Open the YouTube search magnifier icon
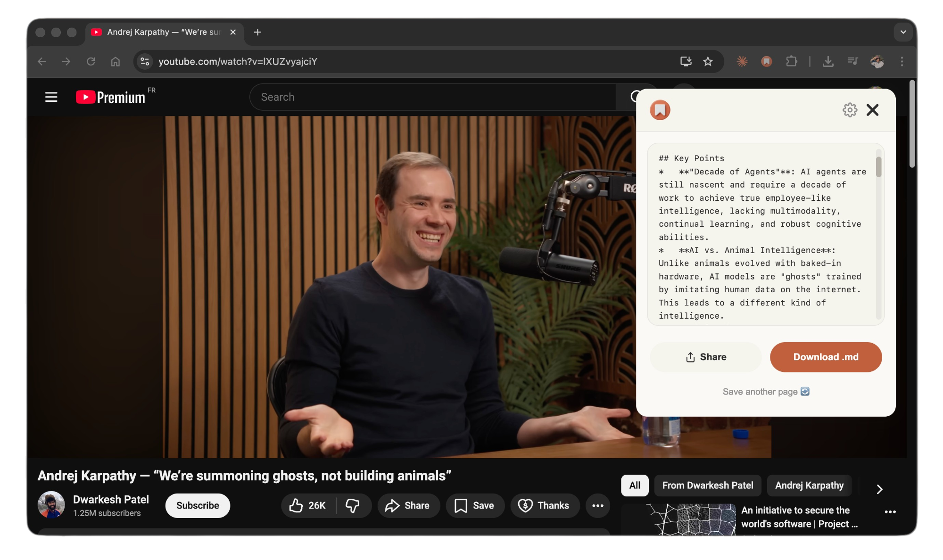This screenshot has height=560, width=943. click(x=636, y=97)
